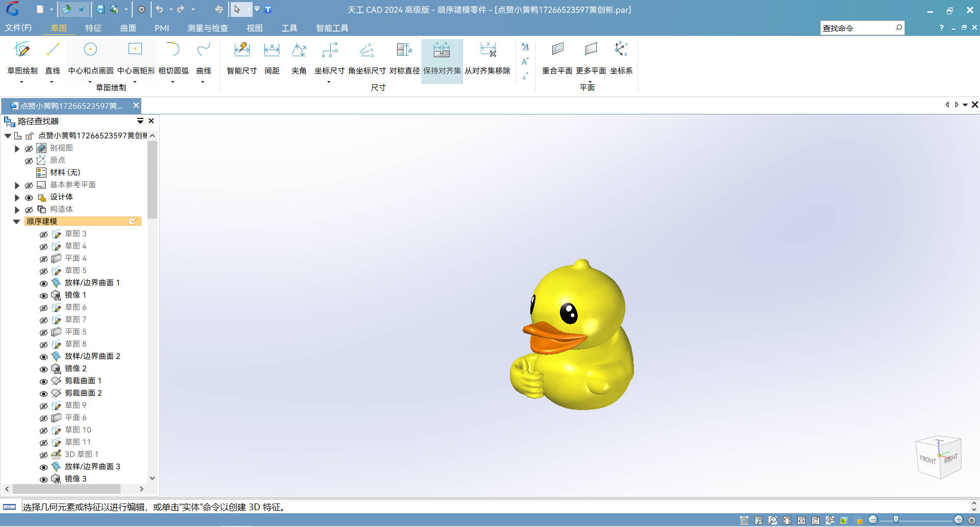Switch to the 视图 ribbon tab
Screen dimensions: 980x527
click(x=255, y=28)
